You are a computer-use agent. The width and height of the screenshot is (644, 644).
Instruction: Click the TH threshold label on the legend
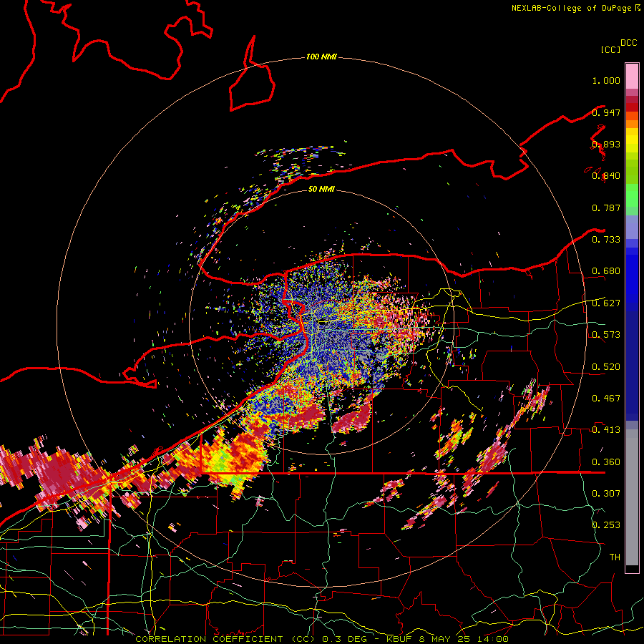tap(615, 557)
